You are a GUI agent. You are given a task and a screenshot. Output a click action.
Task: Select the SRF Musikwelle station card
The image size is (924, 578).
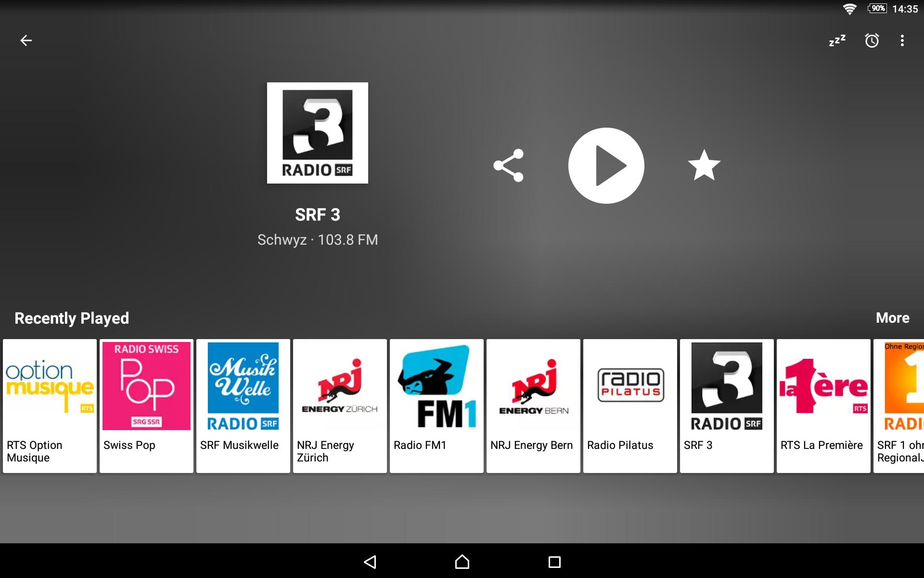[243, 406]
